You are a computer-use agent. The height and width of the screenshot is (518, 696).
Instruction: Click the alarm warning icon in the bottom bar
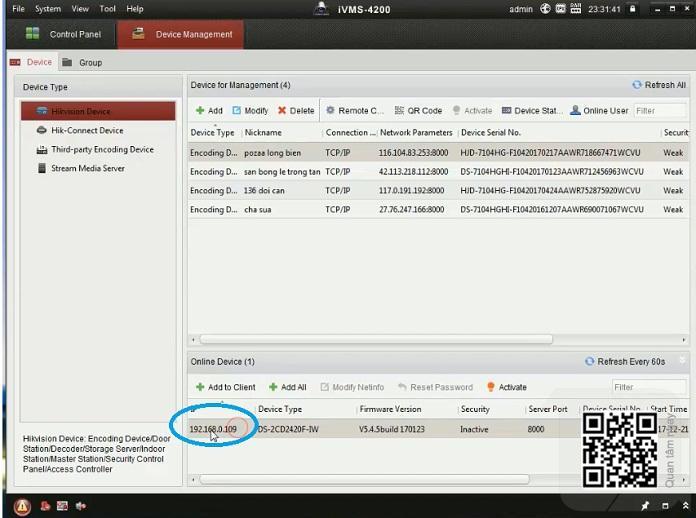pos(22,506)
